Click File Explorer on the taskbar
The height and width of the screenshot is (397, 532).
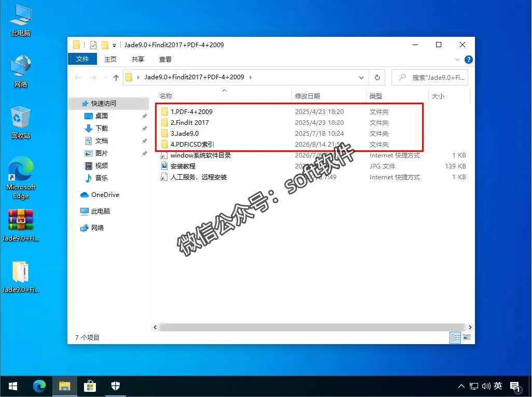click(64, 386)
